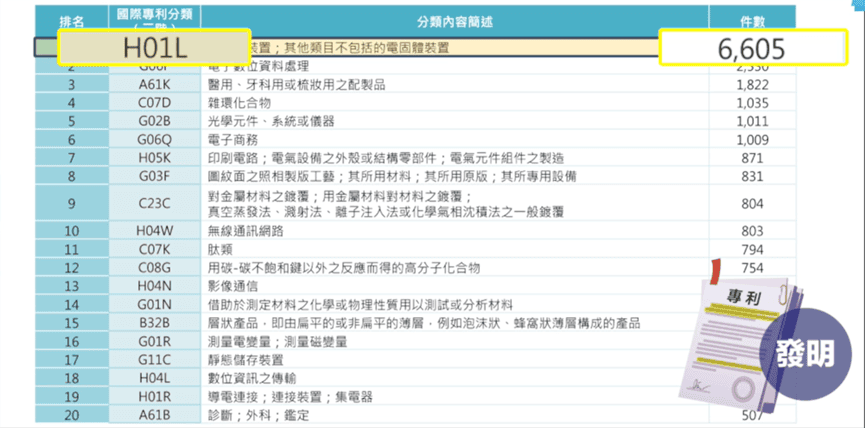The height and width of the screenshot is (428, 865).
Task: Select the C07D classification cell
Action: click(155, 103)
